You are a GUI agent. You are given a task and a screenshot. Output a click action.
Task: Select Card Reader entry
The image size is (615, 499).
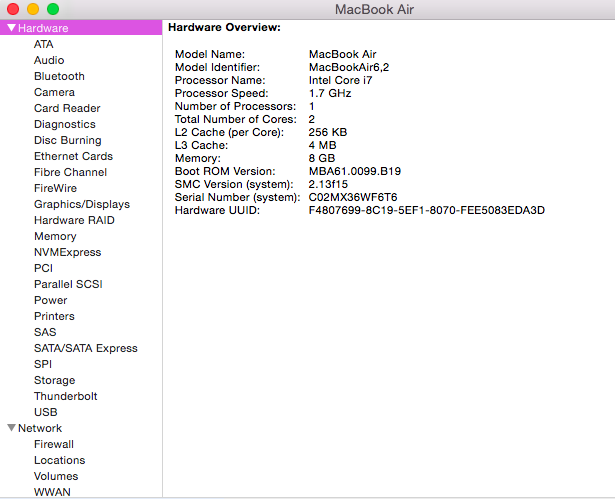pos(67,108)
